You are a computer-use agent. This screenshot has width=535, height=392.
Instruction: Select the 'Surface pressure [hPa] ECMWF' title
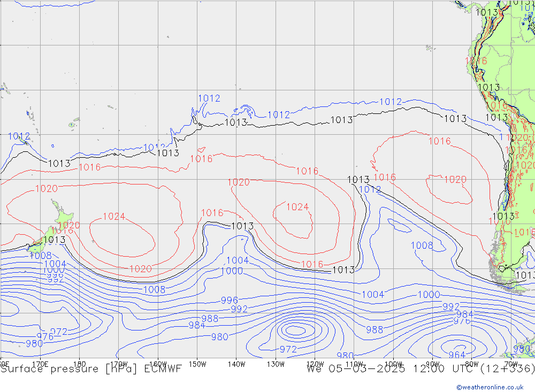tap(91, 369)
